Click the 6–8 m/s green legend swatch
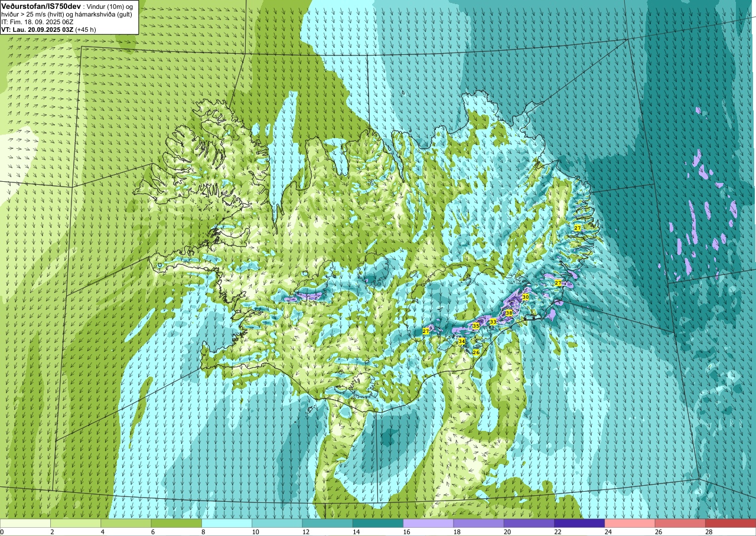This screenshot has width=756, height=536. (176, 523)
